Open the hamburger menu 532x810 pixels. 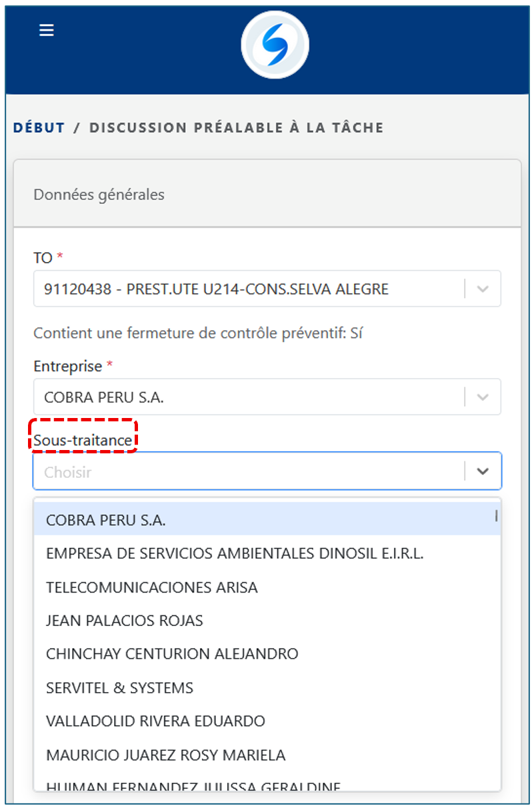(x=47, y=31)
